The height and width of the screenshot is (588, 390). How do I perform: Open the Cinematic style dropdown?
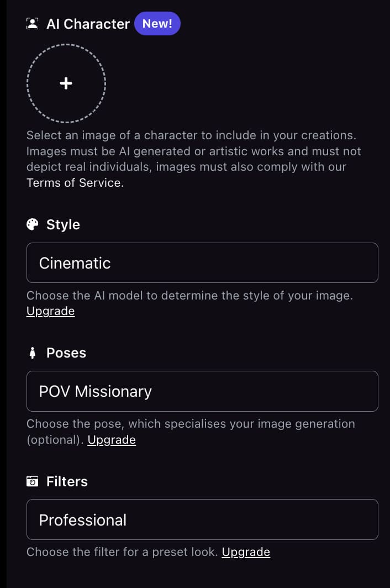click(202, 263)
